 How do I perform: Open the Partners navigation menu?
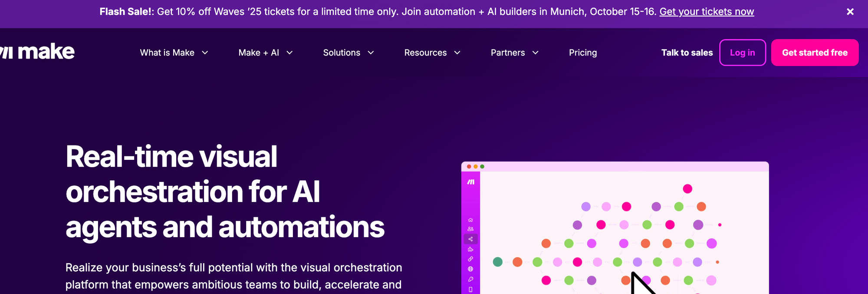click(514, 53)
